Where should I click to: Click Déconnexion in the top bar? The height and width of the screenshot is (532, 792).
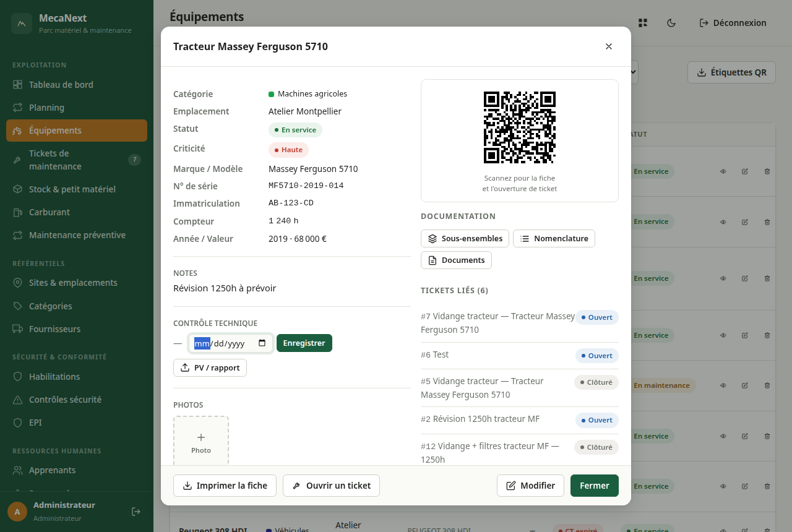tap(733, 23)
